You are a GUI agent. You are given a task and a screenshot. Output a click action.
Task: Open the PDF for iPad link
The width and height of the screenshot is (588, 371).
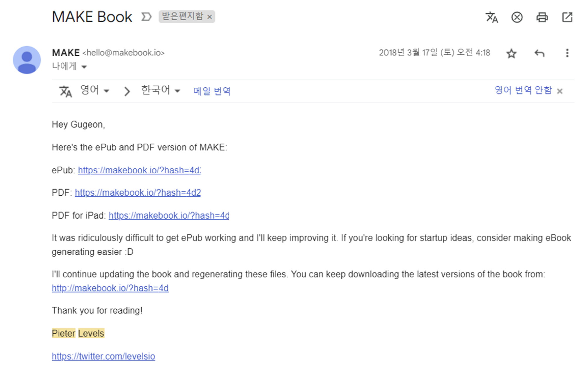(x=169, y=216)
